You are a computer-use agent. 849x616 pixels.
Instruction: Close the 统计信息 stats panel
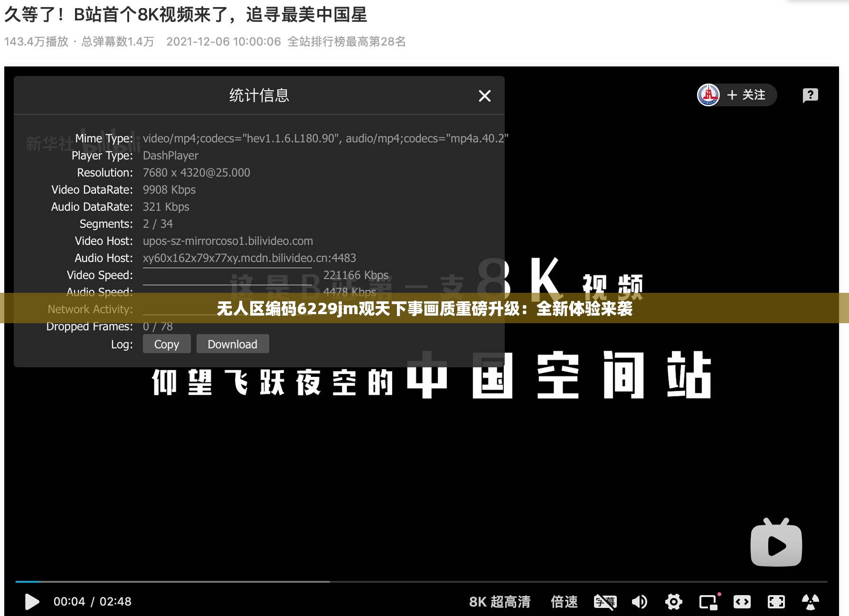coord(484,96)
